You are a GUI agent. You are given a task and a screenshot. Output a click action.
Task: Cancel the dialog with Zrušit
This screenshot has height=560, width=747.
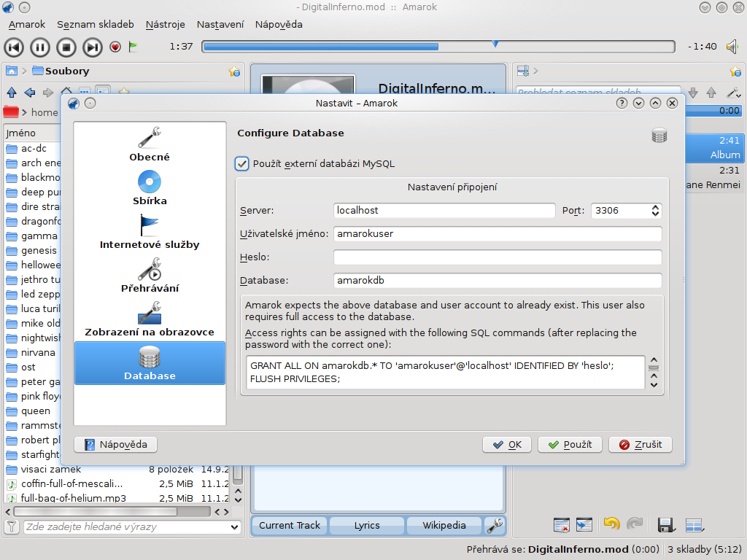click(x=640, y=445)
